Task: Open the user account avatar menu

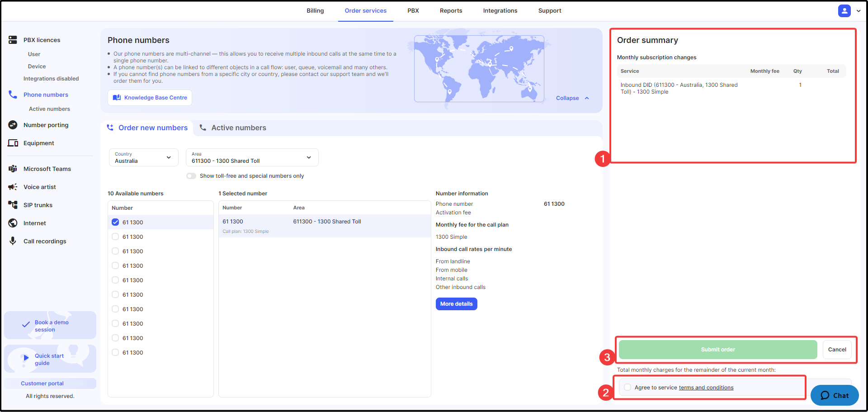Action: (844, 11)
